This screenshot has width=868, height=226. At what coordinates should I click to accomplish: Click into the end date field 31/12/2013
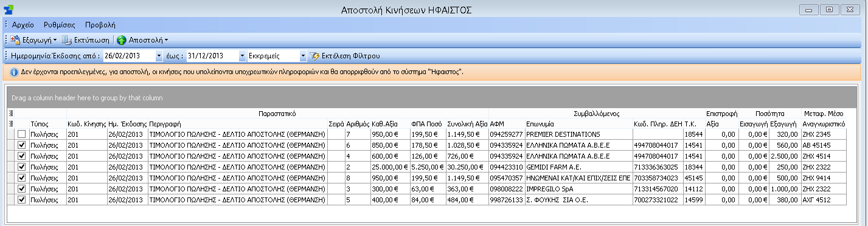[x=212, y=56]
